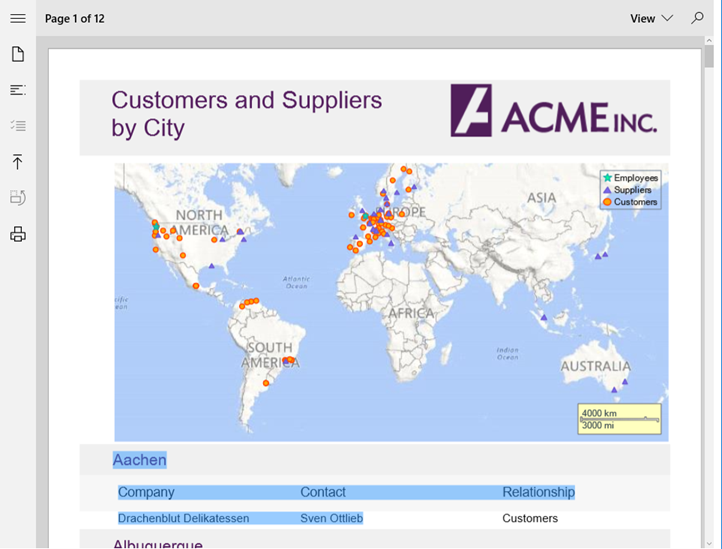The width and height of the screenshot is (722, 549).
Task: Click the map scale 4000 km box
Action: coord(619,419)
